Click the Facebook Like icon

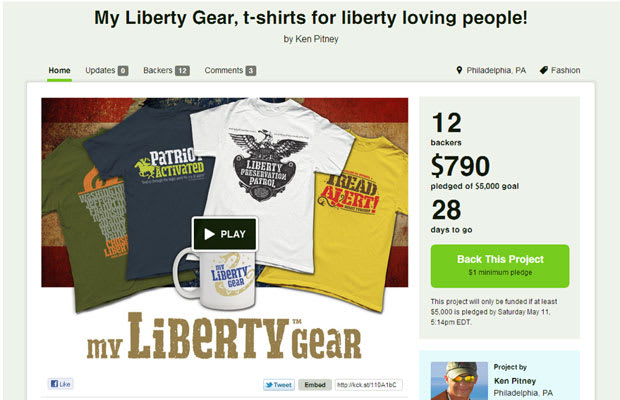click(60, 384)
